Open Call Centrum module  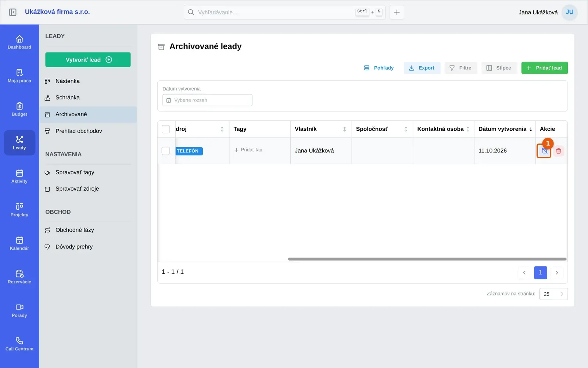coord(19,344)
